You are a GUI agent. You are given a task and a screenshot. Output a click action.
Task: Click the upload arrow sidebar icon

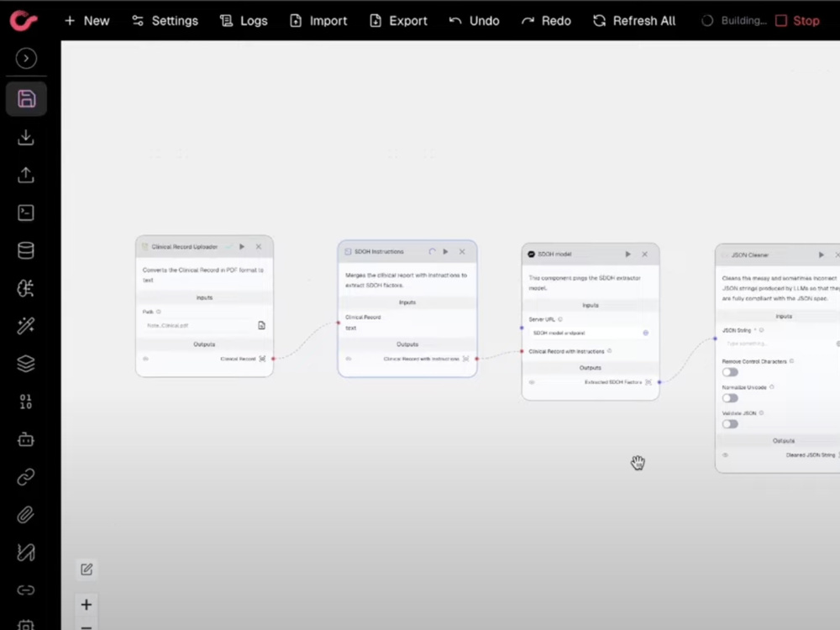26,176
